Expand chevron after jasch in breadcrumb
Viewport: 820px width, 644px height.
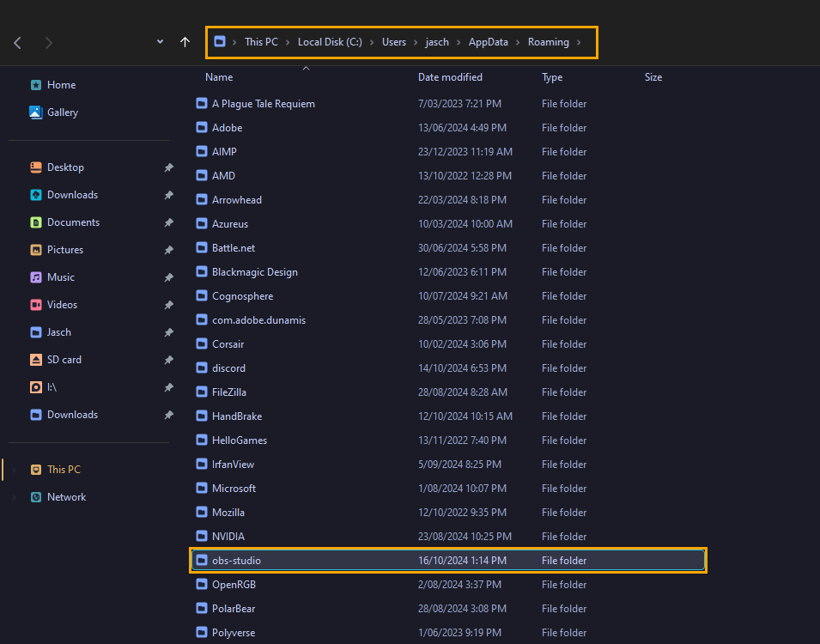click(x=459, y=42)
